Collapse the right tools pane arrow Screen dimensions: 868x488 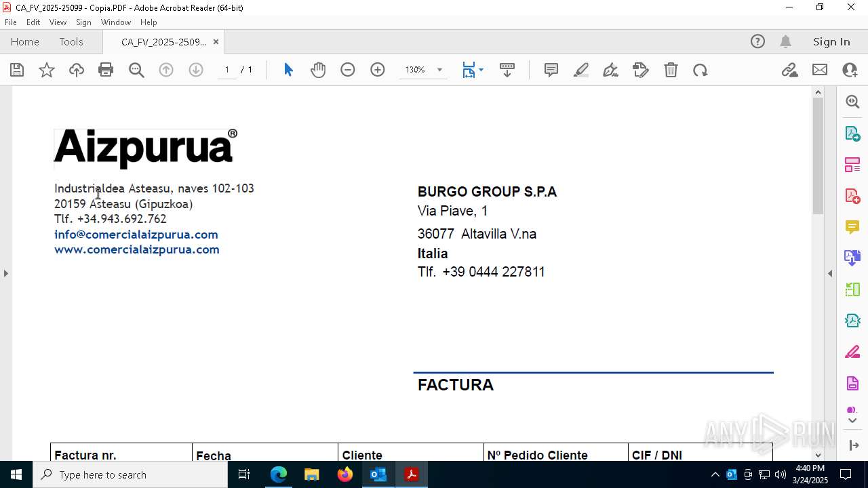pyautogui.click(x=830, y=273)
